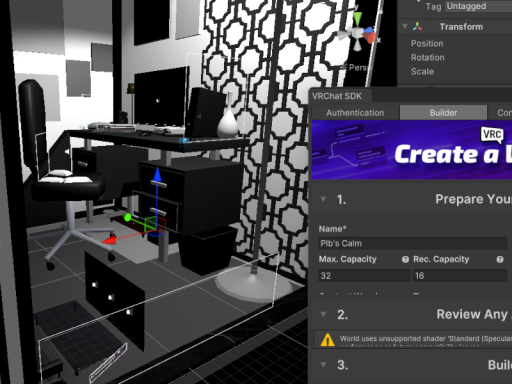Click the unsupported shader warning icon
This screenshot has width=512, height=384.
pos(327,340)
